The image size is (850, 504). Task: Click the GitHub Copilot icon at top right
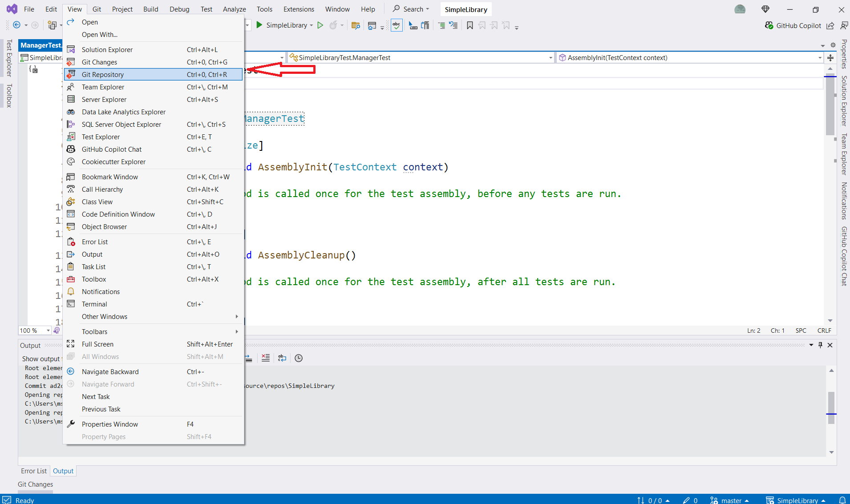point(769,25)
